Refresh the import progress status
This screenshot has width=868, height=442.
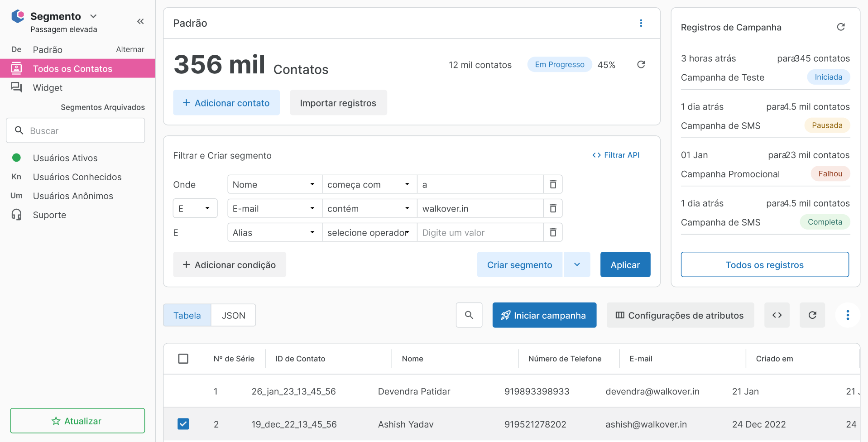coord(641,65)
